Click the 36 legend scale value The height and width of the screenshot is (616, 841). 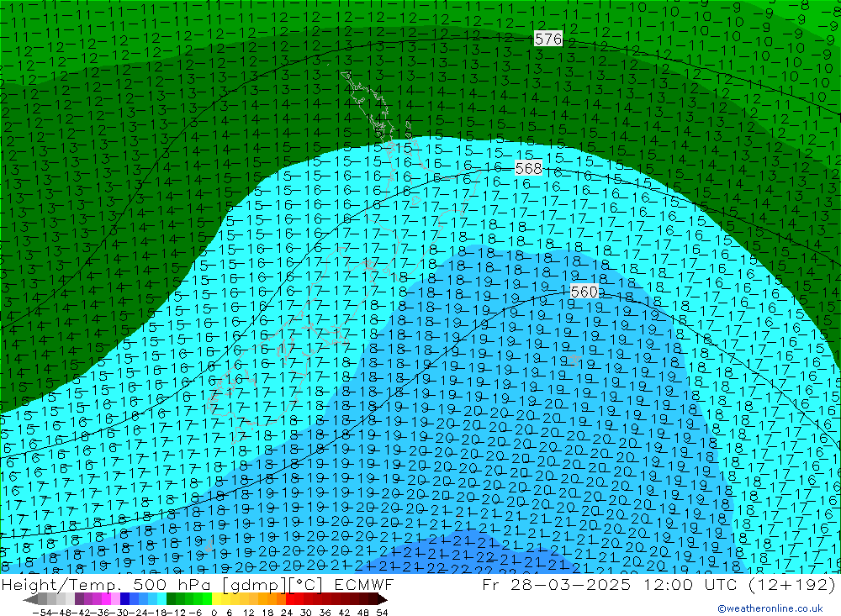(x=325, y=613)
